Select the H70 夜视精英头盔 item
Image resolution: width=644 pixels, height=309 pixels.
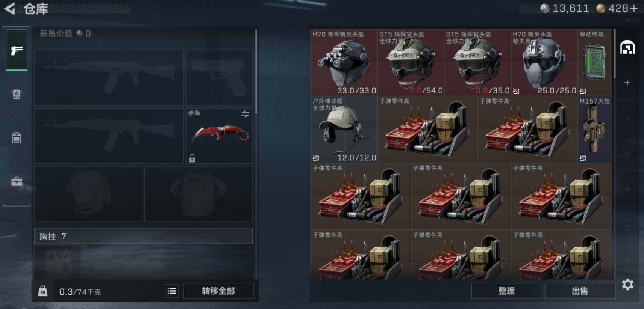click(344, 62)
